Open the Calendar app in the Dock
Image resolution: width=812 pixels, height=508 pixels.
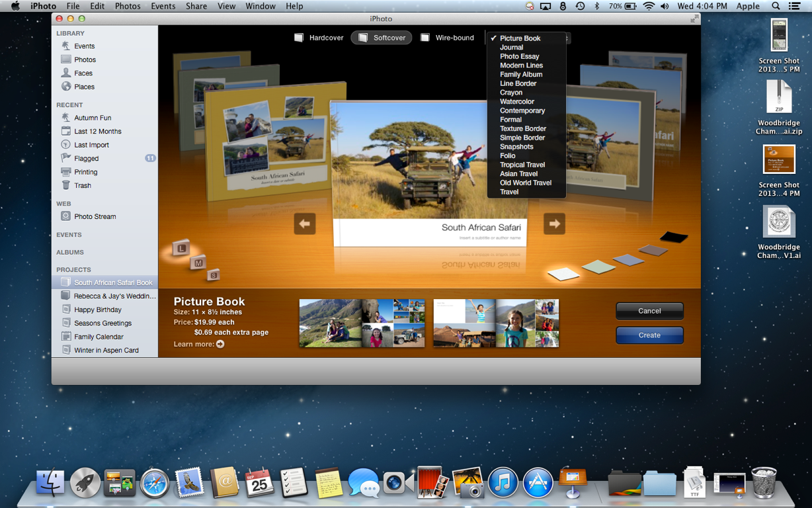pos(259,483)
